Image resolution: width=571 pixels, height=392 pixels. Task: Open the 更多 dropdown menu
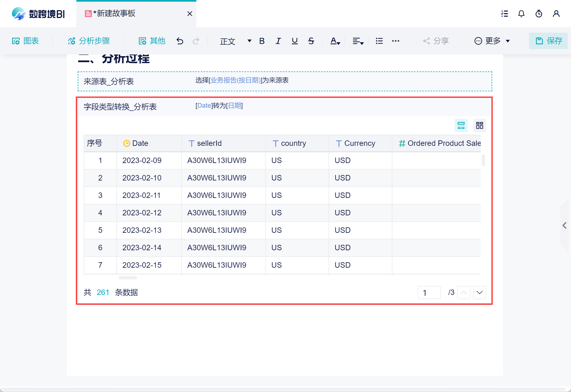[x=492, y=41]
